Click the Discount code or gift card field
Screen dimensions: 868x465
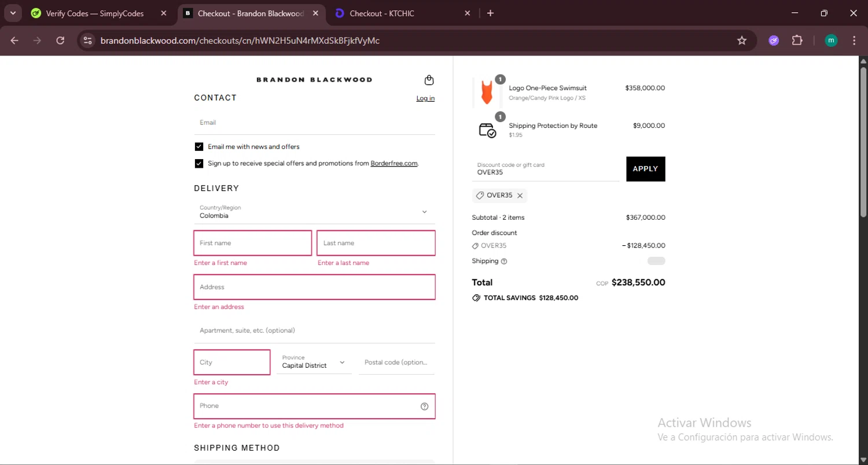click(546, 169)
